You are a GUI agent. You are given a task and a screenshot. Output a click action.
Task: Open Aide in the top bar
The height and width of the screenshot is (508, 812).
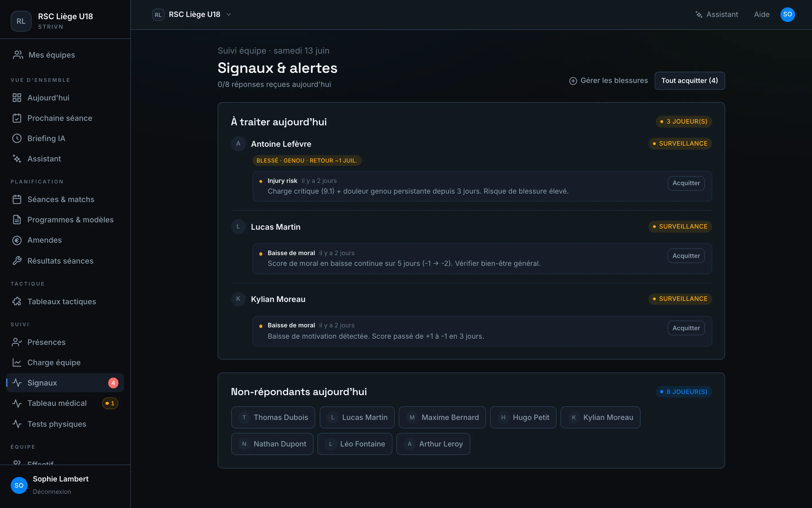tap(762, 14)
